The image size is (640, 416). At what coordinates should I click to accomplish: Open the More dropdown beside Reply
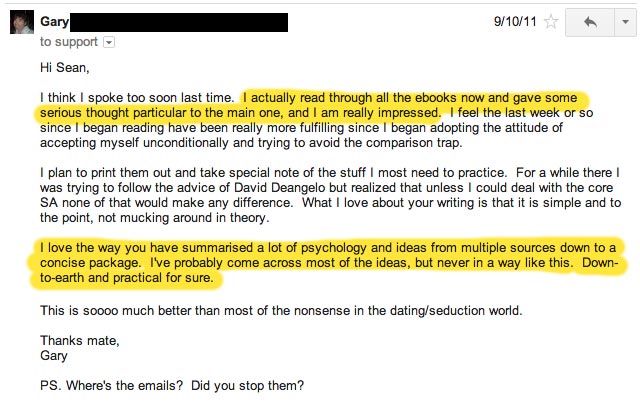(625, 22)
